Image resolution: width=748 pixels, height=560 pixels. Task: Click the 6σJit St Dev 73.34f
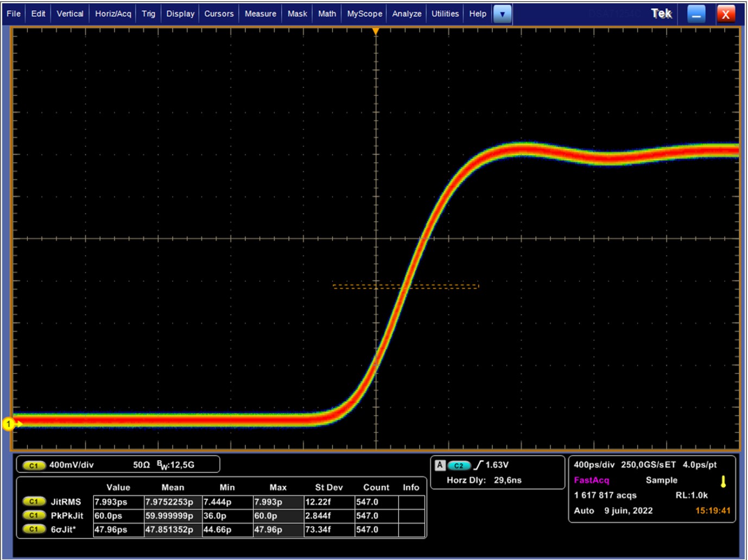click(329, 529)
